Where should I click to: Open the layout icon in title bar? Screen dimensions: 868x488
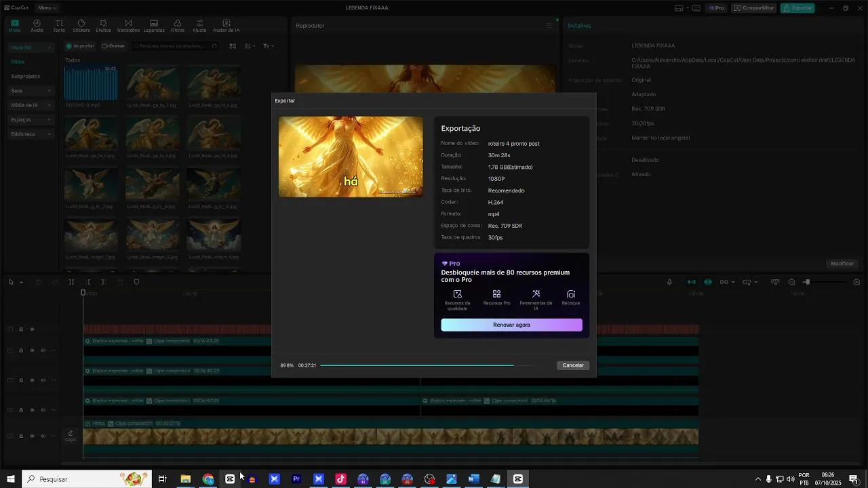click(679, 8)
